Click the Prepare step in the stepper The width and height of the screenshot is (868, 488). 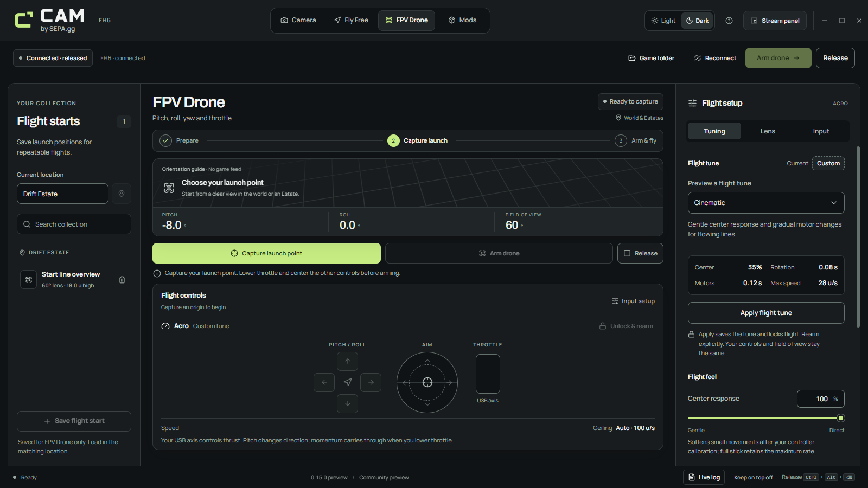[x=180, y=140]
